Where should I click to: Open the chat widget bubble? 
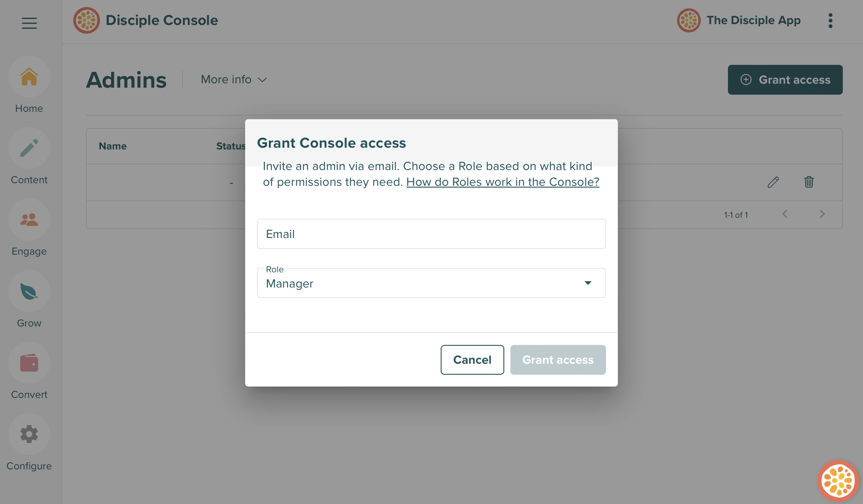click(839, 480)
